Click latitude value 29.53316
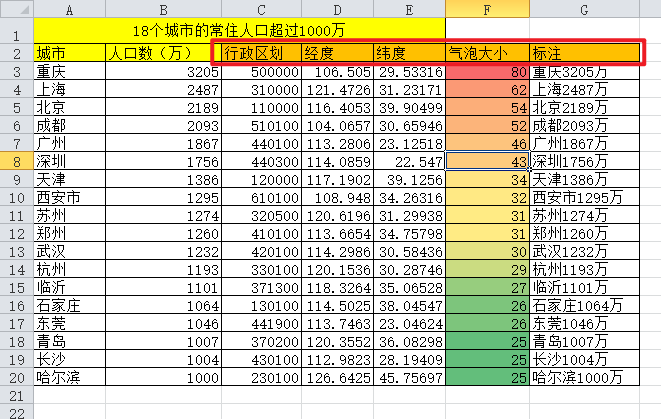 pos(409,71)
